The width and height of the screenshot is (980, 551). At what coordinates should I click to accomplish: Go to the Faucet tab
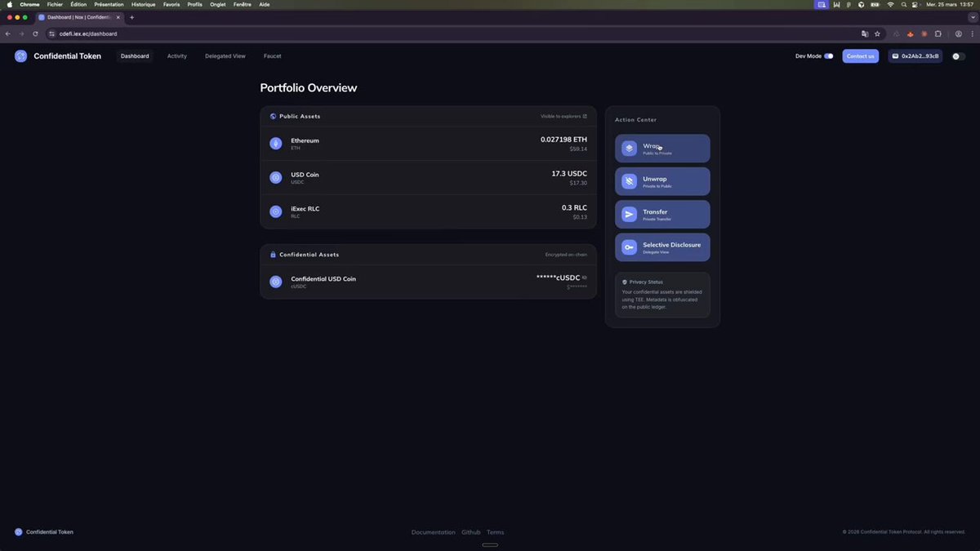(x=273, y=56)
